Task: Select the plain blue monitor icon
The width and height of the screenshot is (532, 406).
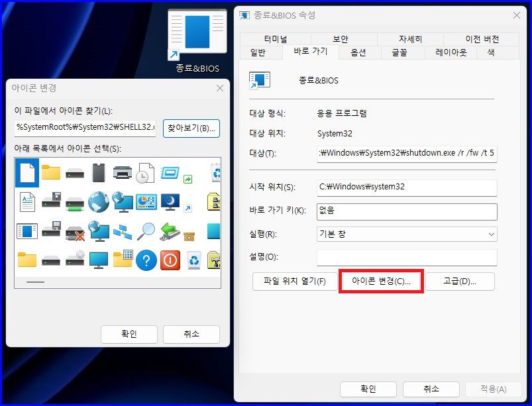Action: click(x=99, y=260)
